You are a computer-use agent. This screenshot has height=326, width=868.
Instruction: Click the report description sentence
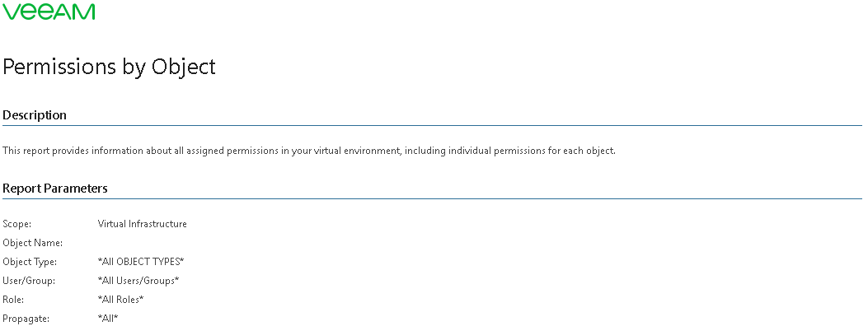[309, 151]
